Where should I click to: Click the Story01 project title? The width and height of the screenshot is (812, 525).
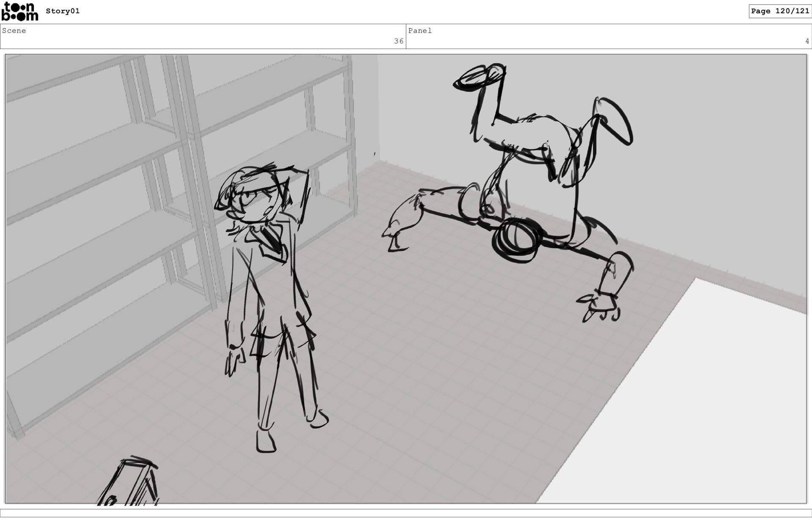63,11
